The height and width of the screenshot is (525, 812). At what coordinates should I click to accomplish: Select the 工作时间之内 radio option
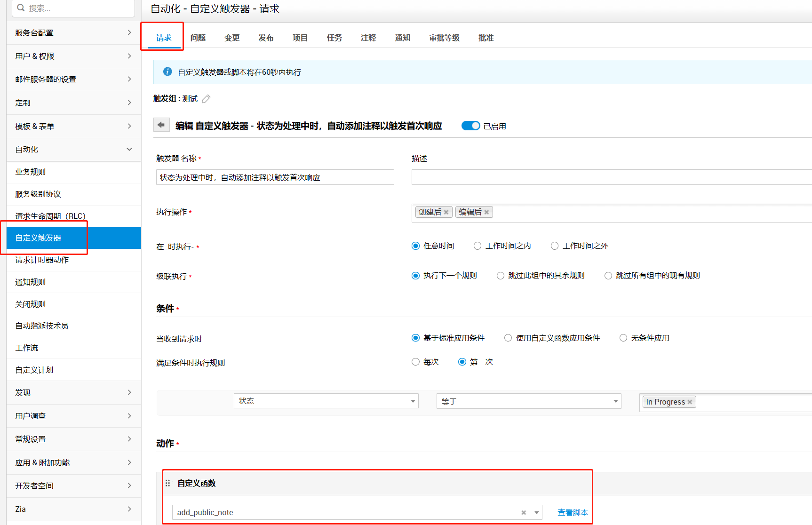(x=478, y=246)
